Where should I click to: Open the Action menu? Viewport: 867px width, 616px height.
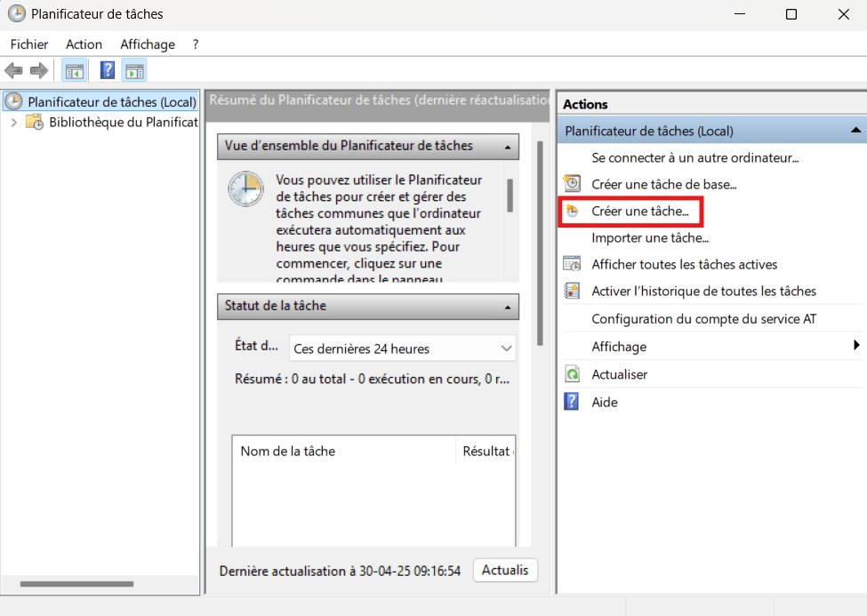coord(84,44)
